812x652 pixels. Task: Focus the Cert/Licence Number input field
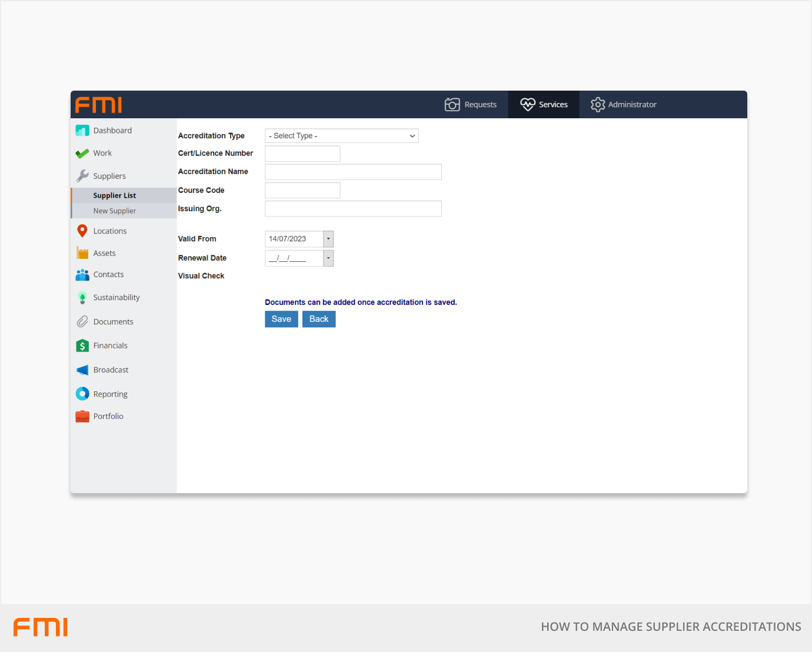[x=302, y=154]
